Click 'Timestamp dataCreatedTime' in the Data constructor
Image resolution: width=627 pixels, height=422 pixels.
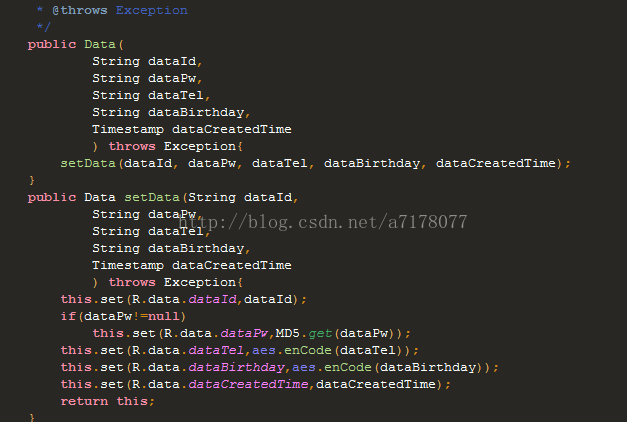pos(192,130)
